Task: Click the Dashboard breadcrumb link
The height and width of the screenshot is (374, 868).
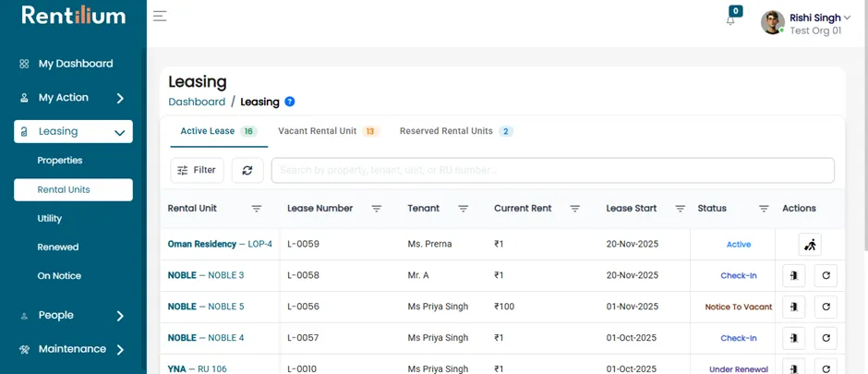Action: point(197,102)
